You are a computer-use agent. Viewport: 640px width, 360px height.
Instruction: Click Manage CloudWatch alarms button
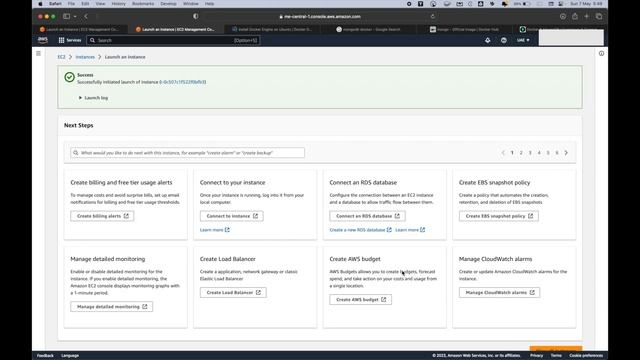(x=499, y=292)
